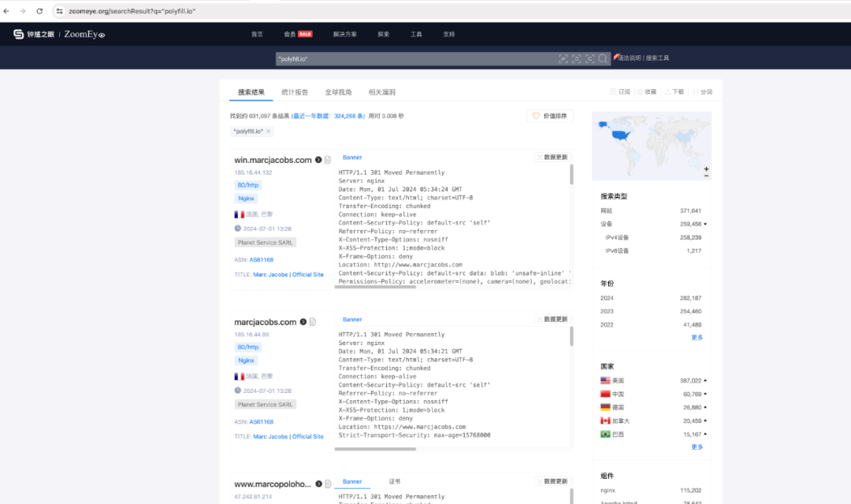This screenshot has height=504, width=851.
Task: Open ZoomEye logo home link
Action: [x=59, y=34]
